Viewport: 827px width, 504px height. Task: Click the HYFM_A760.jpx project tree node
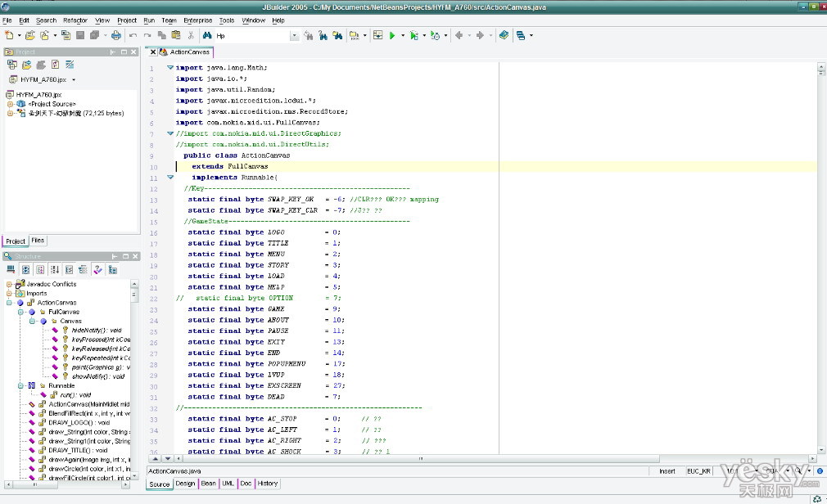[x=39, y=95]
